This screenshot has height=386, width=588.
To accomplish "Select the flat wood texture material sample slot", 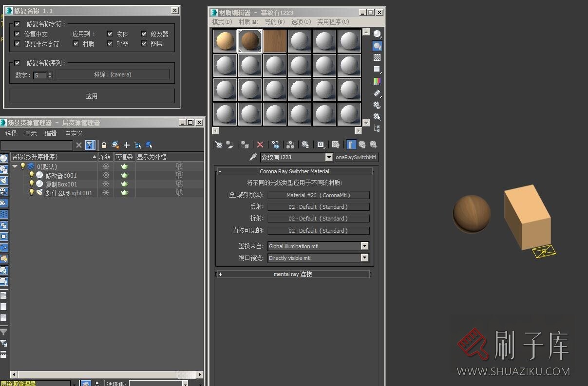I will click(x=275, y=41).
